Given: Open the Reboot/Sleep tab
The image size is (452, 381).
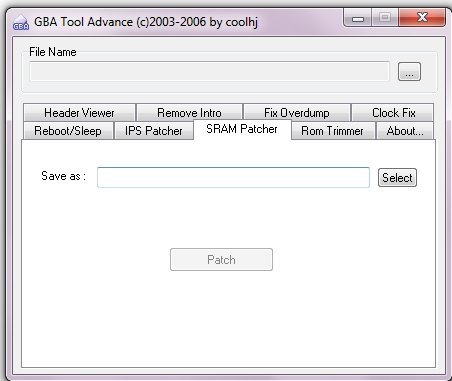Looking at the screenshot, I should point(68,131).
